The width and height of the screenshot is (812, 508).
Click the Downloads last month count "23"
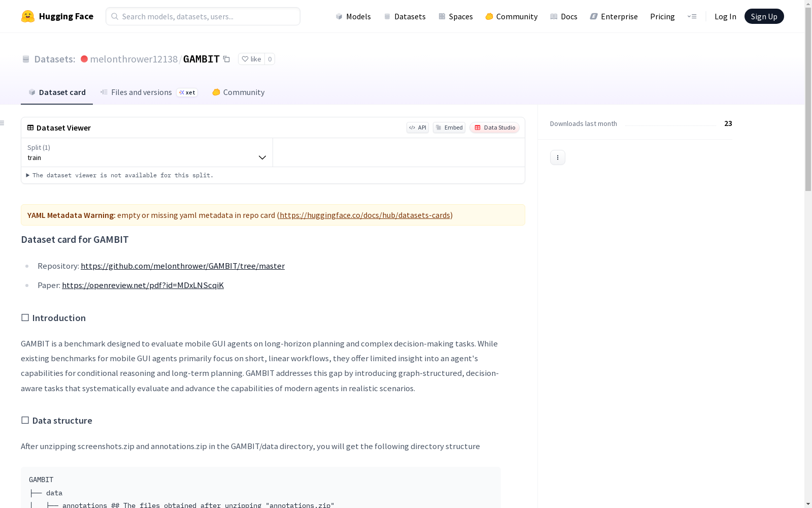tap(728, 123)
